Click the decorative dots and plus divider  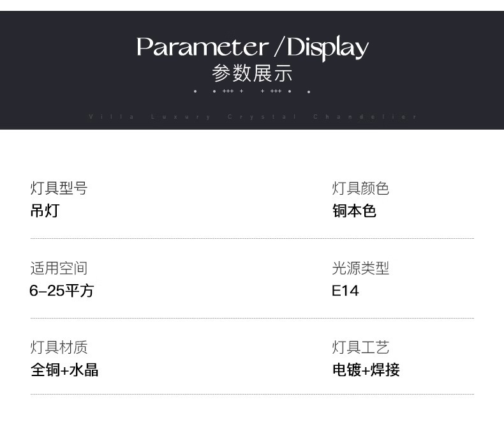252,91
